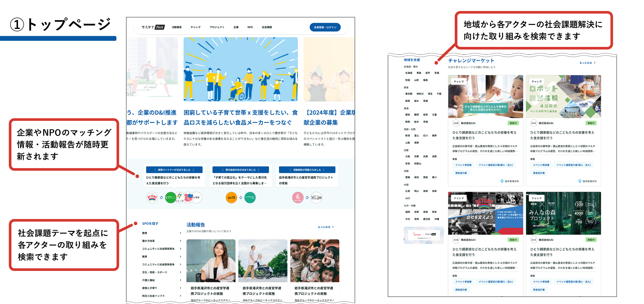Click the green SFSS organization logo
The width and height of the screenshot is (644, 304).
pyautogui.click(x=171, y=198)
